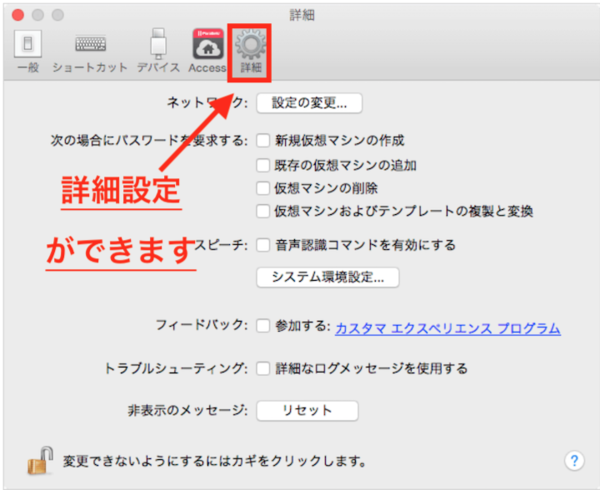Screen dimensions: 600x490
Task: Open システム環境設定... button
Action: coord(328,277)
